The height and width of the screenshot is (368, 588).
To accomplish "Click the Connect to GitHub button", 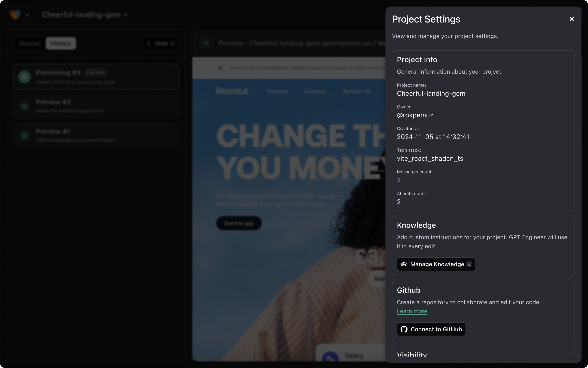I will [x=431, y=329].
